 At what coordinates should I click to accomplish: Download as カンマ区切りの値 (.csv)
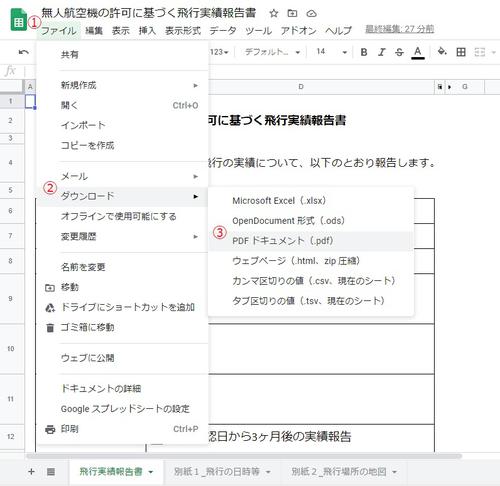coord(311,281)
